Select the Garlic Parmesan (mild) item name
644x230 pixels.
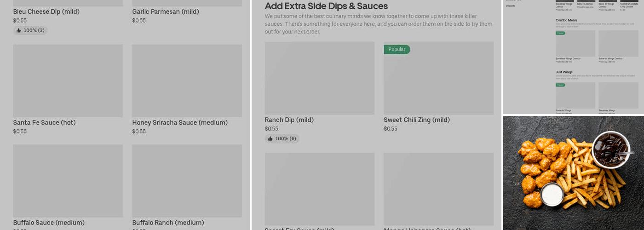[x=166, y=12]
